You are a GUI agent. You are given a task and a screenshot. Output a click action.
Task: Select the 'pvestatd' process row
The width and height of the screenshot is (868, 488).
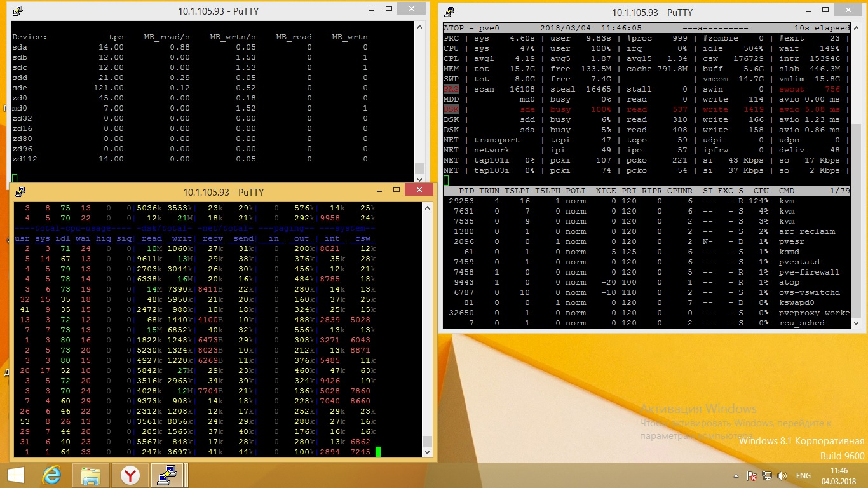tap(647, 262)
